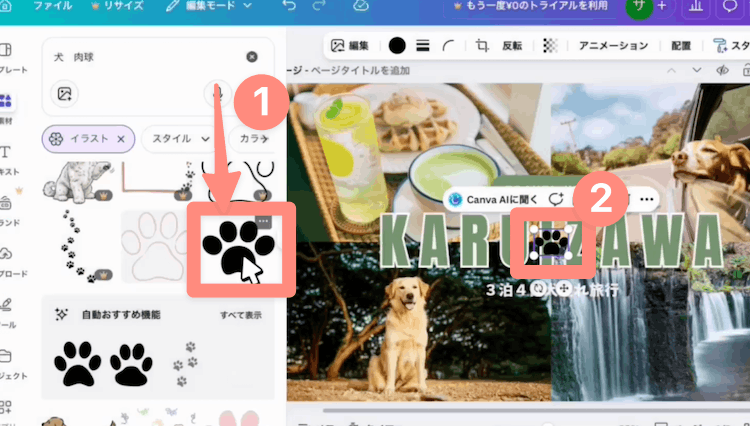Select the small grey paw prints recommended thumbnail

coord(185,363)
